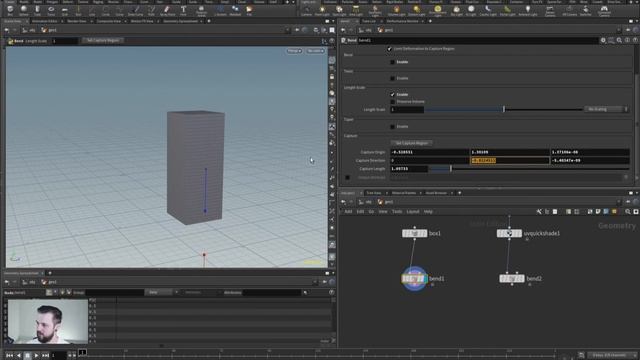Click Set Capture Region in parameters
The height and width of the screenshot is (360, 640).
pyautogui.click(x=412, y=143)
